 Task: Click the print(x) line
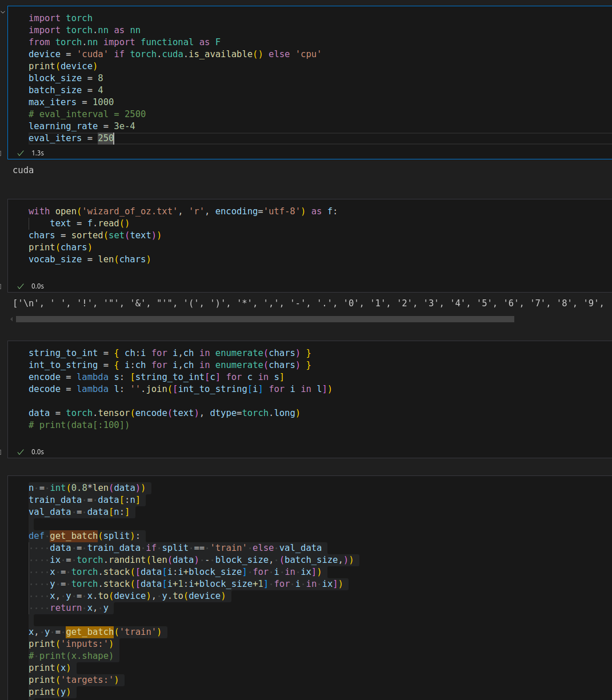[x=50, y=668]
